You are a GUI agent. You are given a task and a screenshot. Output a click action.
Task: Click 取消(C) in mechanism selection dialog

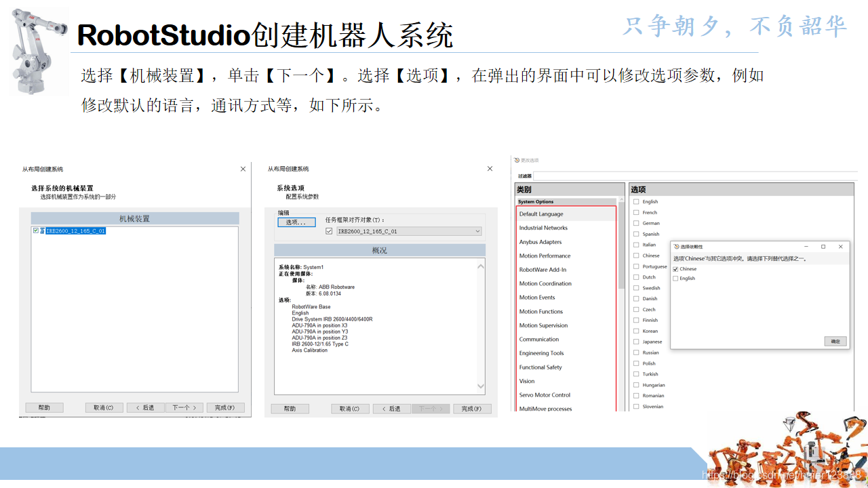pyautogui.click(x=104, y=408)
